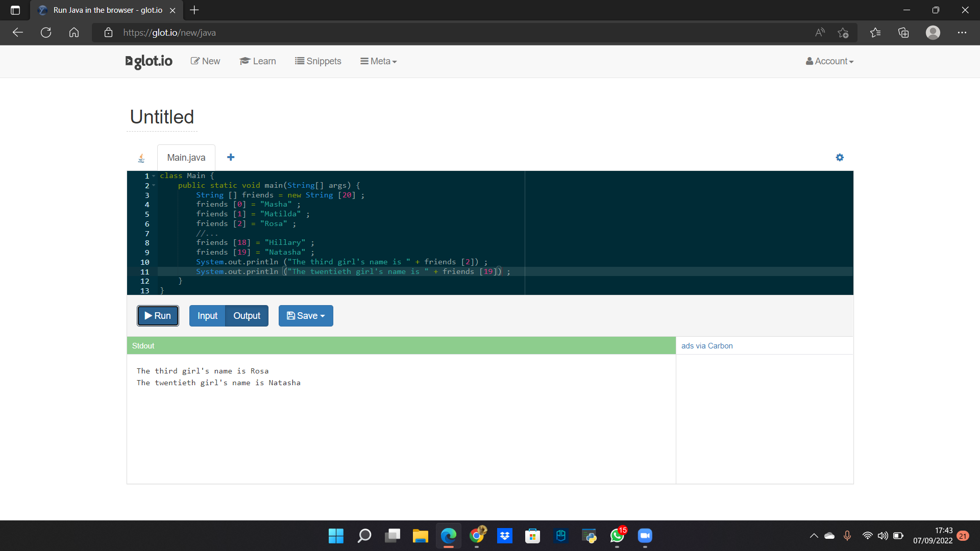
Task: Click the lock icon in the address bar
Action: [x=108, y=32]
